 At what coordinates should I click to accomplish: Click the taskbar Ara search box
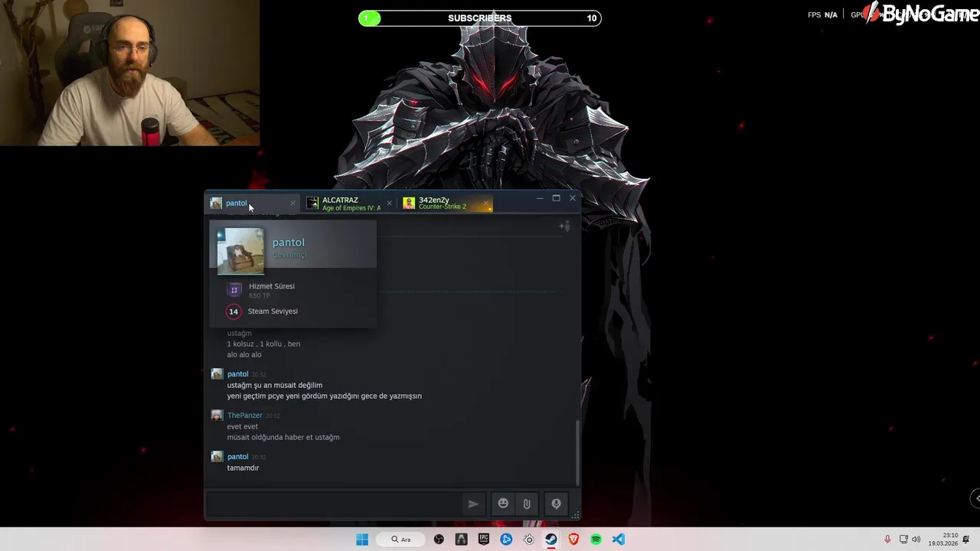(401, 540)
